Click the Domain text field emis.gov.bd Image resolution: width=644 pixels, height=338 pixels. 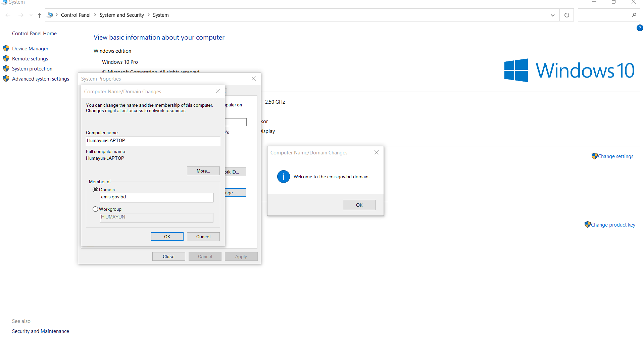click(157, 197)
